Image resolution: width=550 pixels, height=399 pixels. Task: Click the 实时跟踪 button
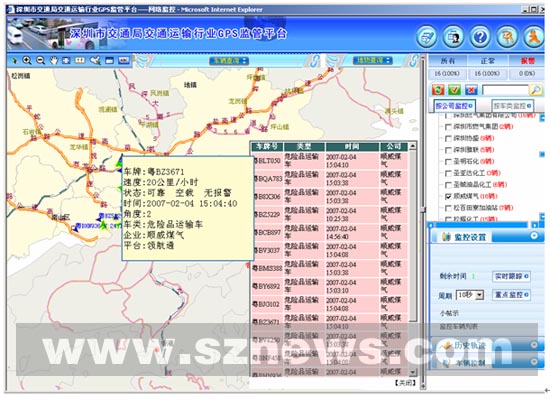point(511,276)
